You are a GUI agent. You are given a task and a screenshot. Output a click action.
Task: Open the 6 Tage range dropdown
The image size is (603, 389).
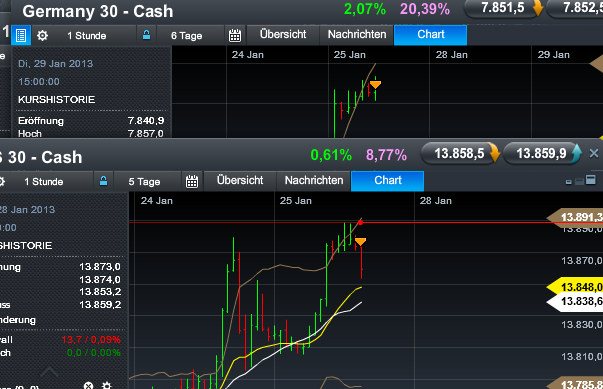coord(187,36)
